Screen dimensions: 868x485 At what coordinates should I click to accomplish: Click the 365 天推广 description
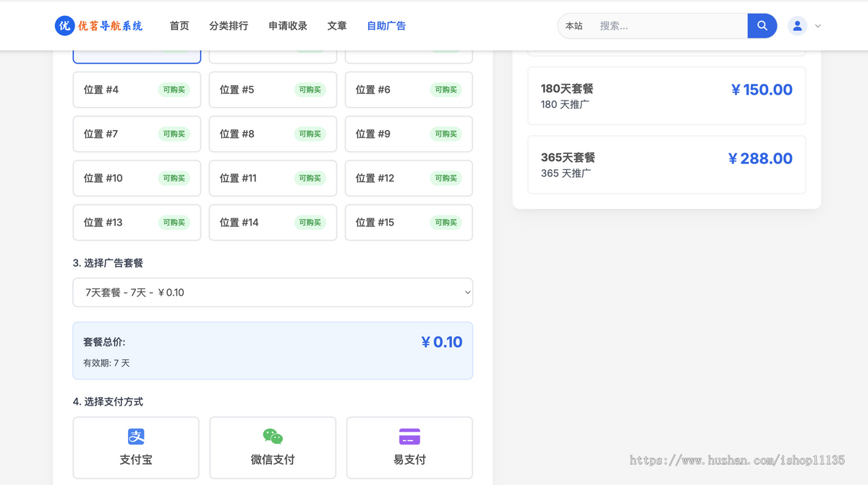click(566, 173)
